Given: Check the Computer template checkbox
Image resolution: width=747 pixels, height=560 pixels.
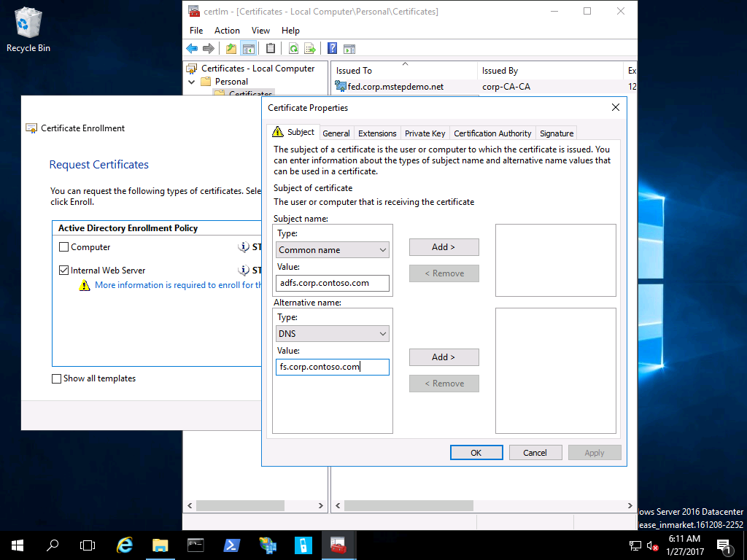Looking at the screenshot, I should (x=65, y=247).
